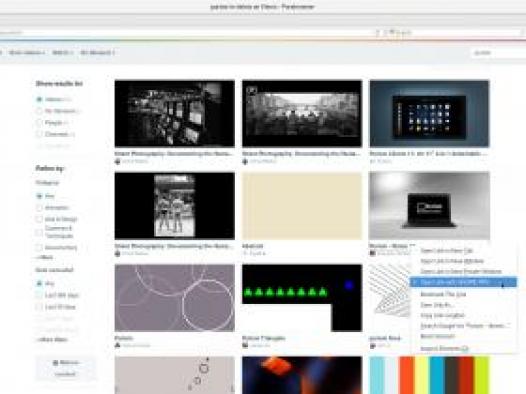Click the uploader avatar under the circles video
This screenshot has width=526, height=394.
click(117, 345)
